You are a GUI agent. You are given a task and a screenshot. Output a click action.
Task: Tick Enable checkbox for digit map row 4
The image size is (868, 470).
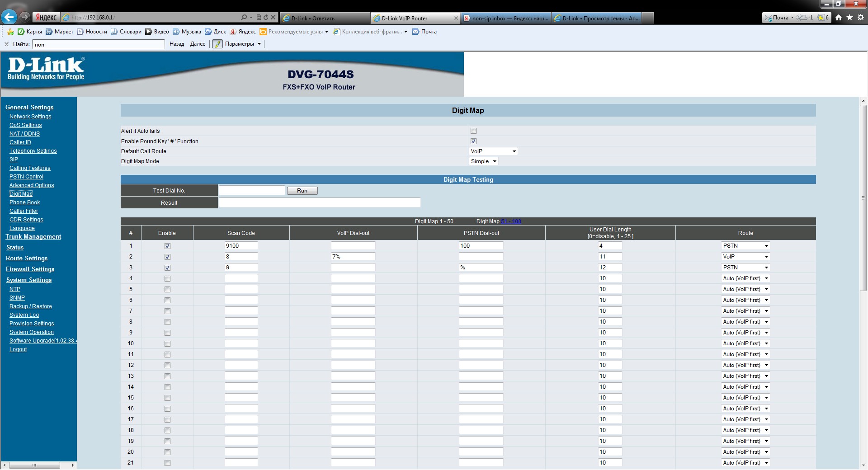click(167, 279)
